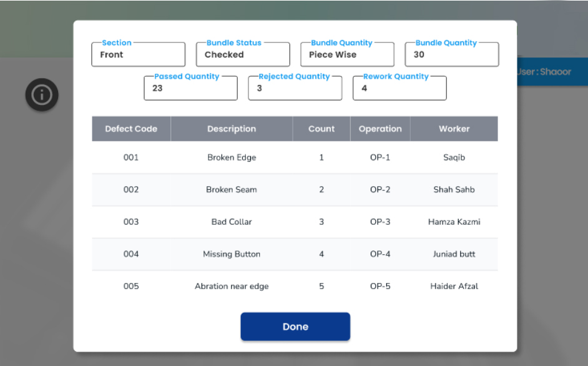Click count value in Broken Seam row
Viewport: 588px width, 366px height.
tap(321, 190)
